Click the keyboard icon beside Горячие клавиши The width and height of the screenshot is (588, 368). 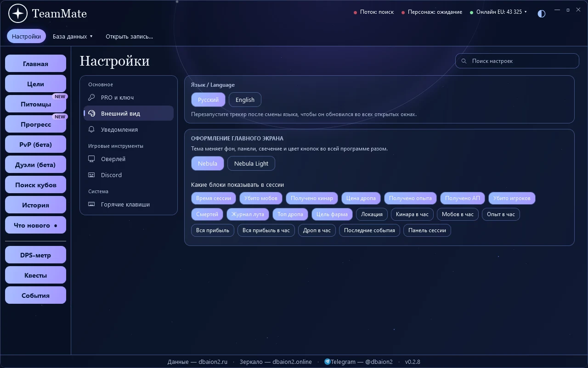(91, 204)
